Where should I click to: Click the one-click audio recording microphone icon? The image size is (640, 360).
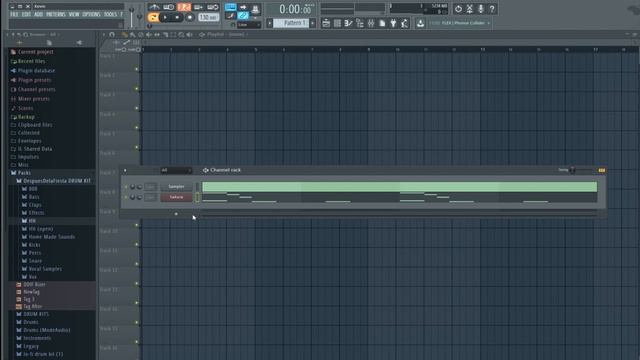[481, 9]
